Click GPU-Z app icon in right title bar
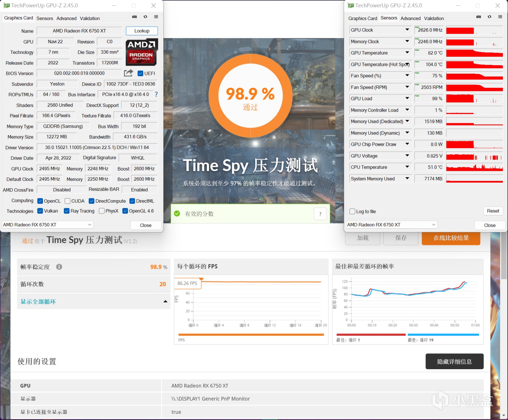 click(x=351, y=5)
